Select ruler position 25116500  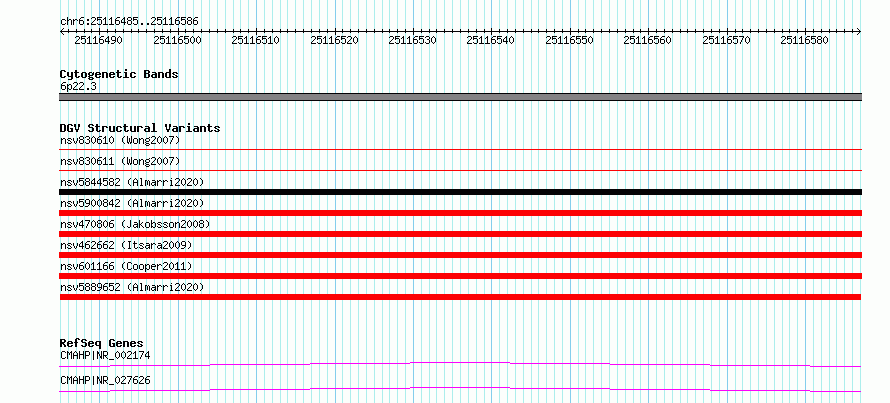177,40
